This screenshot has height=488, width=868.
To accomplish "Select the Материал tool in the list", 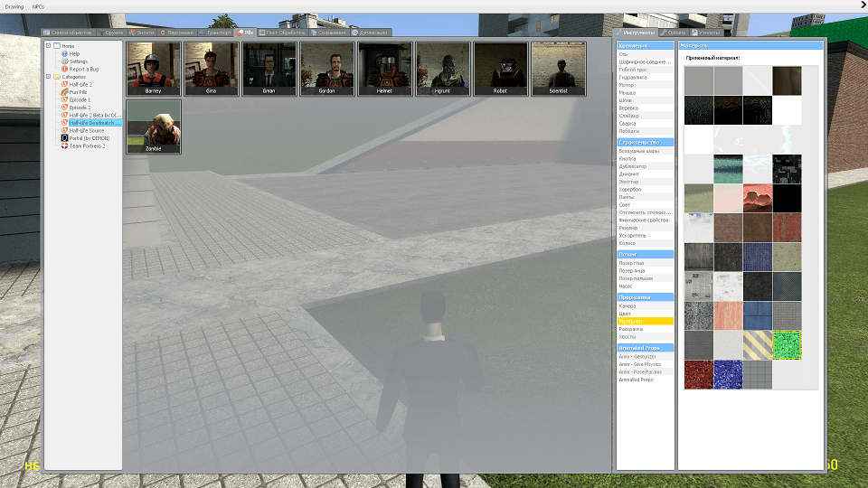I will pyautogui.click(x=646, y=321).
